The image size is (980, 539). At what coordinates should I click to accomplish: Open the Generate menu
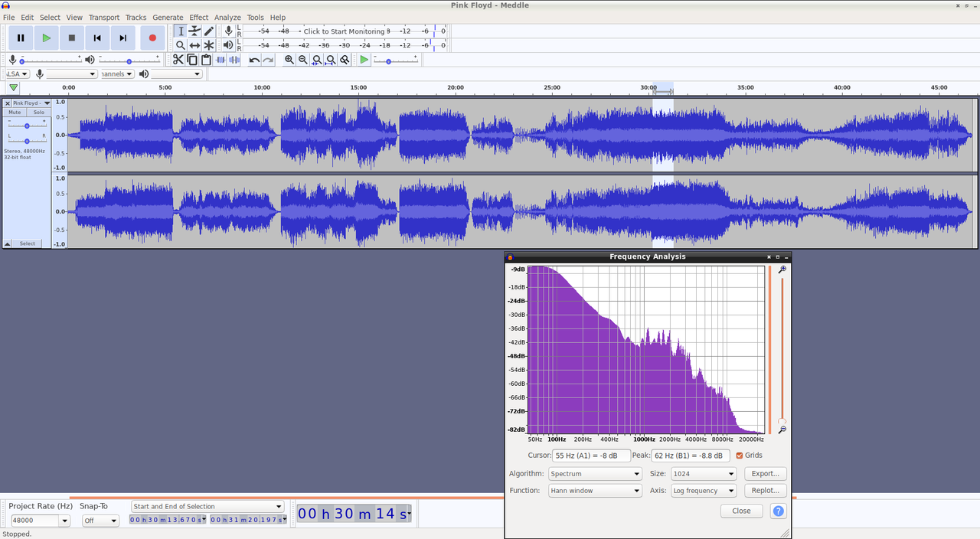[168, 17]
